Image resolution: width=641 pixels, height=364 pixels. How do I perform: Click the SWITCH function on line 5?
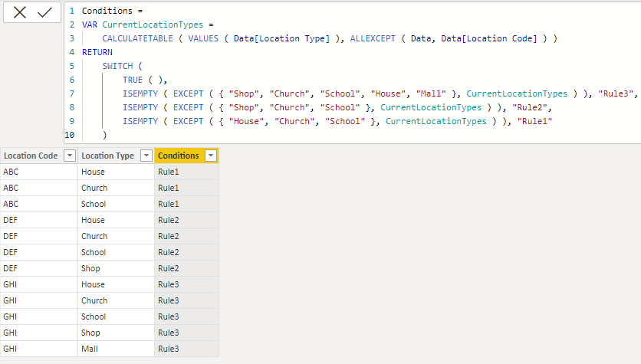(x=117, y=66)
